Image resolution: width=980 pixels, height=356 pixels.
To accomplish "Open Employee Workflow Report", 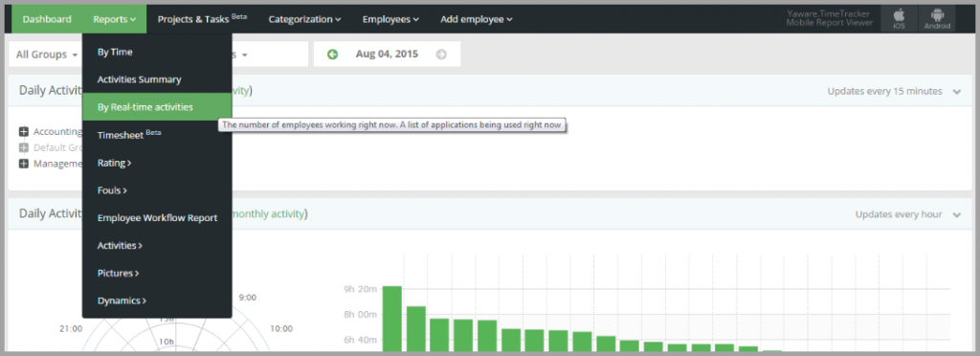I will 157,218.
